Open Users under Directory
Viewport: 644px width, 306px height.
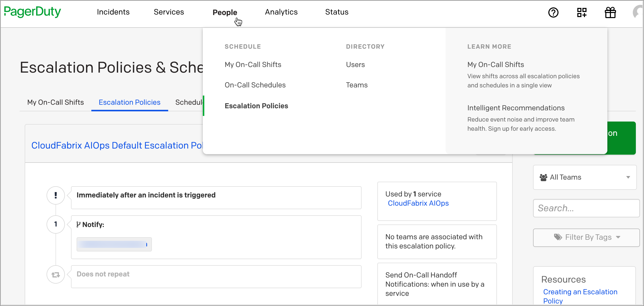[355, 64]
